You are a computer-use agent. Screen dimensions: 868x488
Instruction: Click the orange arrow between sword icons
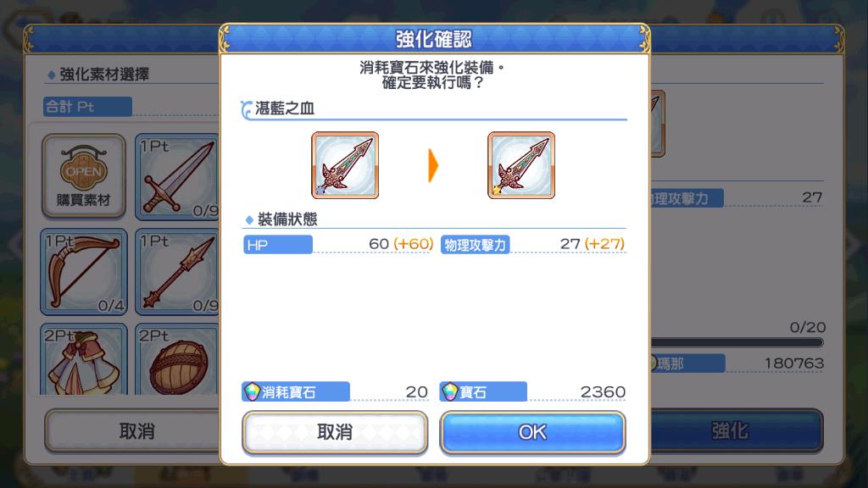tap(433, 165)
